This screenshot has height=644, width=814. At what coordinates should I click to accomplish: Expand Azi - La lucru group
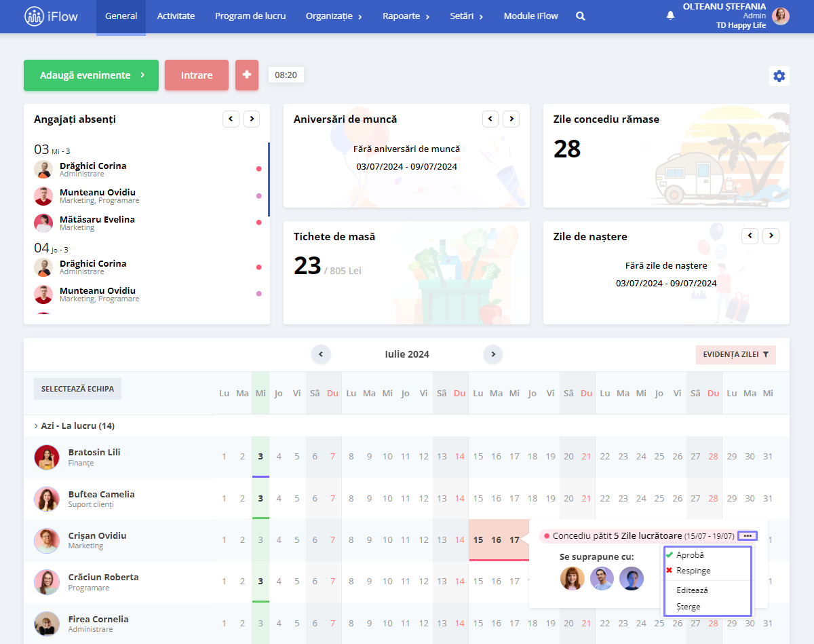pyautogui.click(x=74, y=426)
